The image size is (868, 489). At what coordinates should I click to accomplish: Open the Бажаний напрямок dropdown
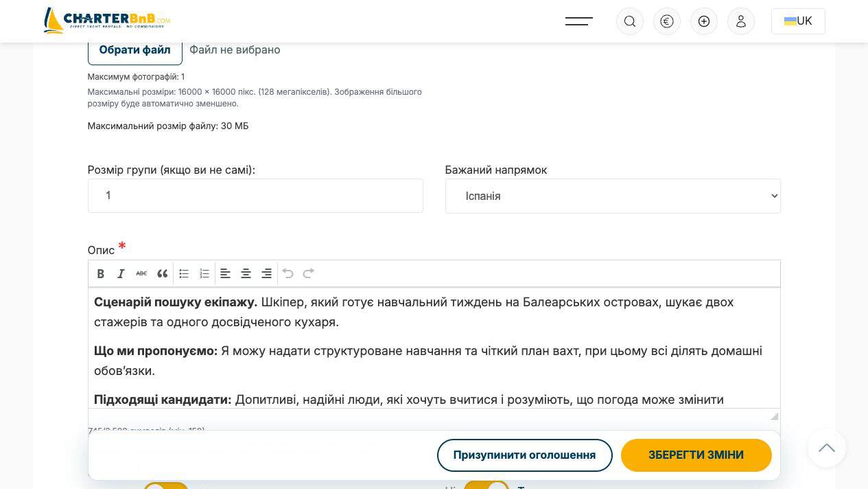point(613,196)
